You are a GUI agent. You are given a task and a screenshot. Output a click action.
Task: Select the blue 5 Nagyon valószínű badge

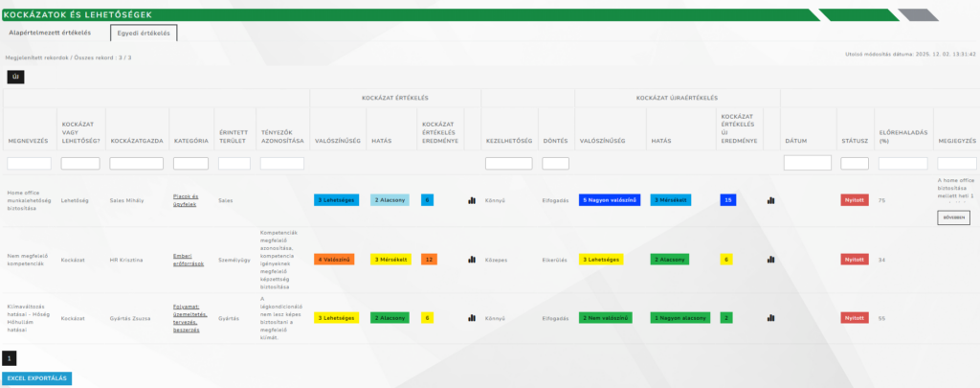[x=611, y=201]
